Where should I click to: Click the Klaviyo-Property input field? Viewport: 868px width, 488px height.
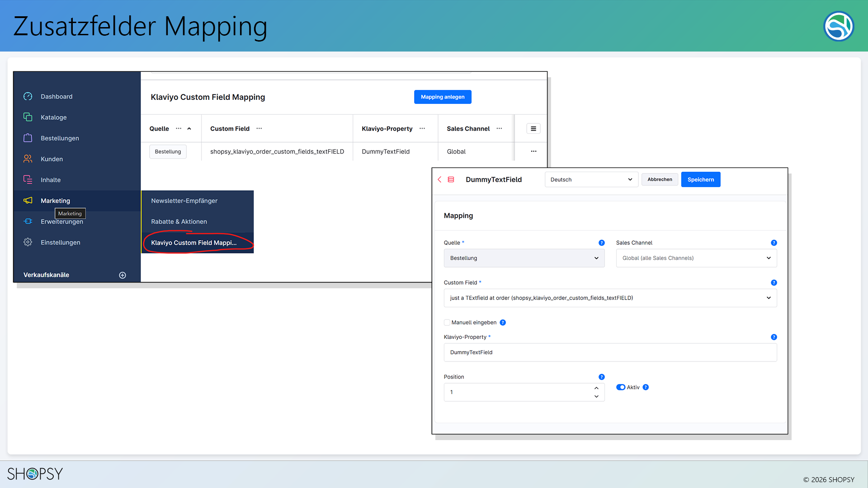coord(610,352)
